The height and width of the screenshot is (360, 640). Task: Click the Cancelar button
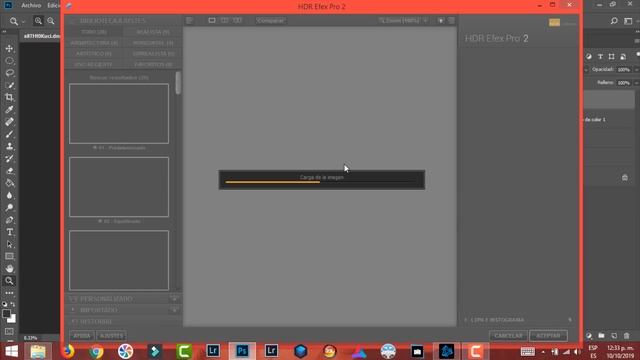(x=508, y=336)
